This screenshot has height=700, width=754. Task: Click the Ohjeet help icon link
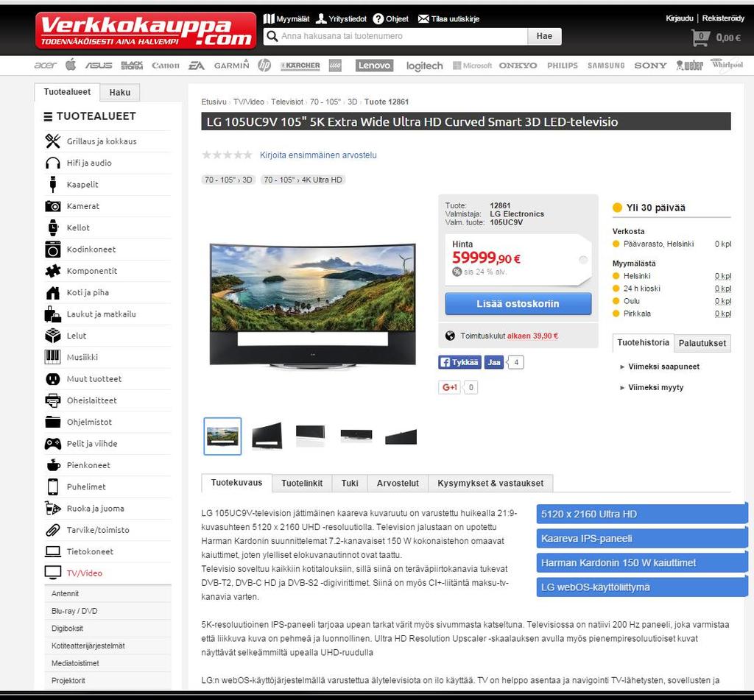[x=391, y=18]
